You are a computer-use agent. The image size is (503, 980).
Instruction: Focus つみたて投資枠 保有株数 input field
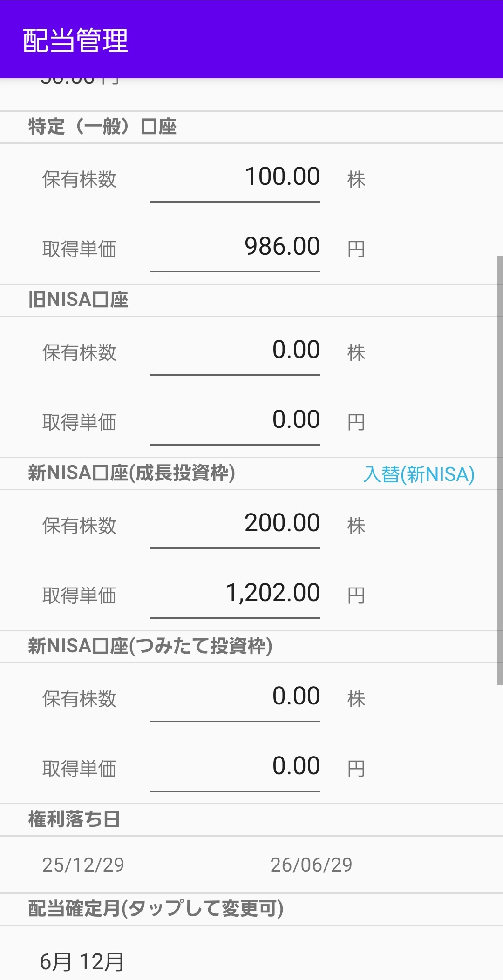pyautogui.click(x=235, y=697)
